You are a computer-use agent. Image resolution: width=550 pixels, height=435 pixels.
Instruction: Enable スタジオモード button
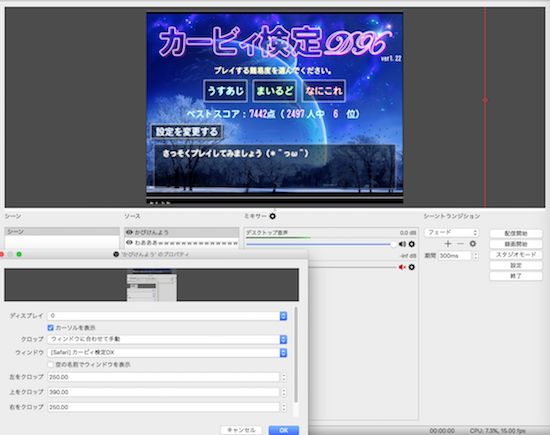516,255
